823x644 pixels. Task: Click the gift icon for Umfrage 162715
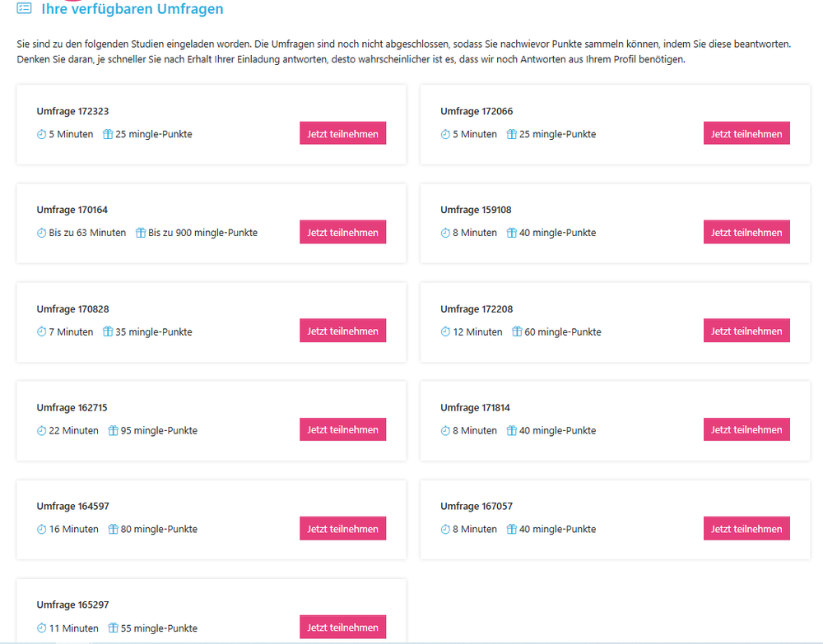pos(113,430)
